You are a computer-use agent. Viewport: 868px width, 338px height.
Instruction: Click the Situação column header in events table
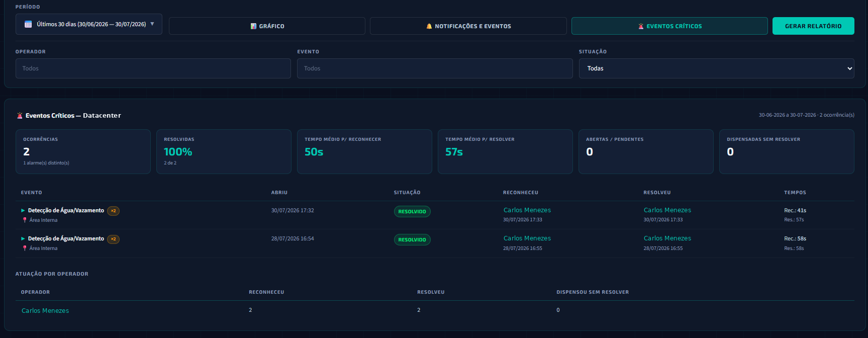[x=407, y=193]
